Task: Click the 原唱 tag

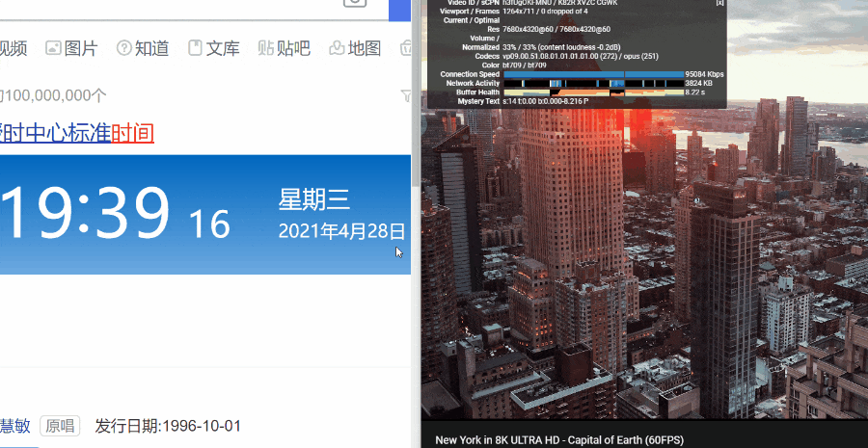Action: [x=60, y=426]
